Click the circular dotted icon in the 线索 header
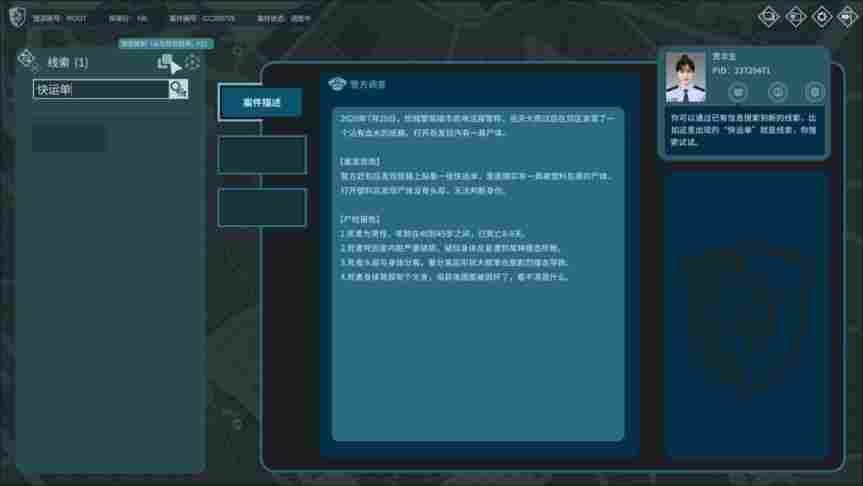Image resolution: width=863 pixels, height=486 pixels. coord(192,62)
